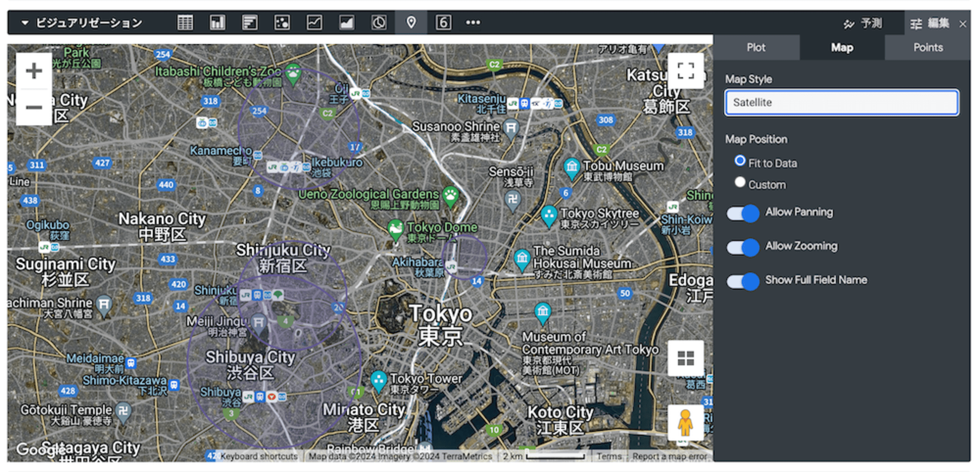Collapse the ビジュアリゼーション section
This screenshot has height=472, width=980.
(x=25, y=23)
